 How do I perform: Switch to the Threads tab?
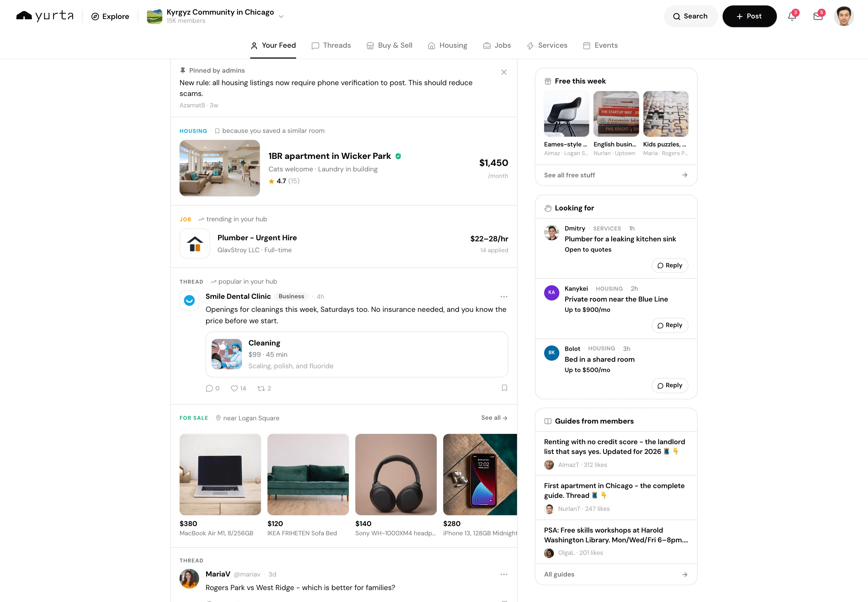[x=331, y=46]
